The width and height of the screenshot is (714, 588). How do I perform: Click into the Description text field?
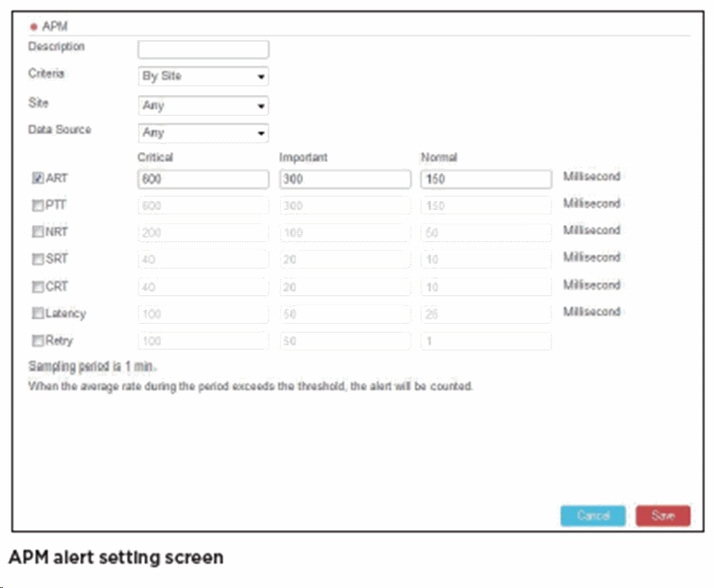coord(203,49)
